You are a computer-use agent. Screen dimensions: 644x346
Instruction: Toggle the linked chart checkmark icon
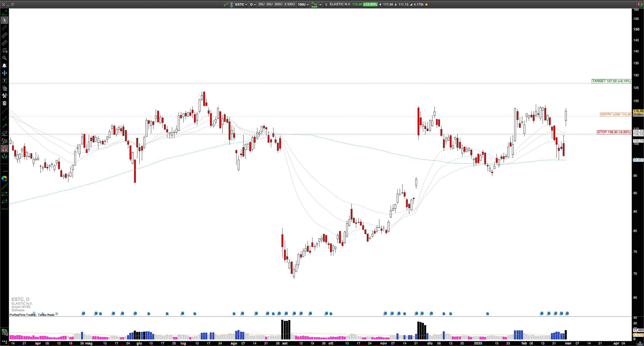click(231, 5)
